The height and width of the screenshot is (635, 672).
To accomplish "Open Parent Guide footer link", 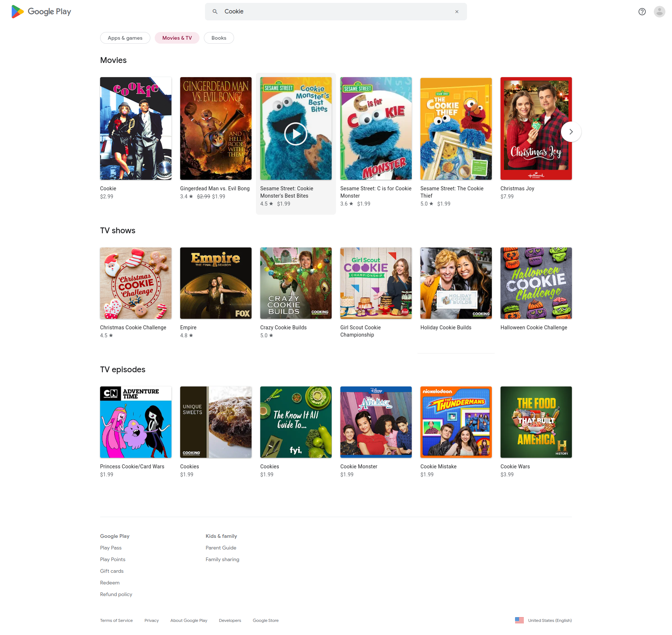I will click(x=221, y=548).
